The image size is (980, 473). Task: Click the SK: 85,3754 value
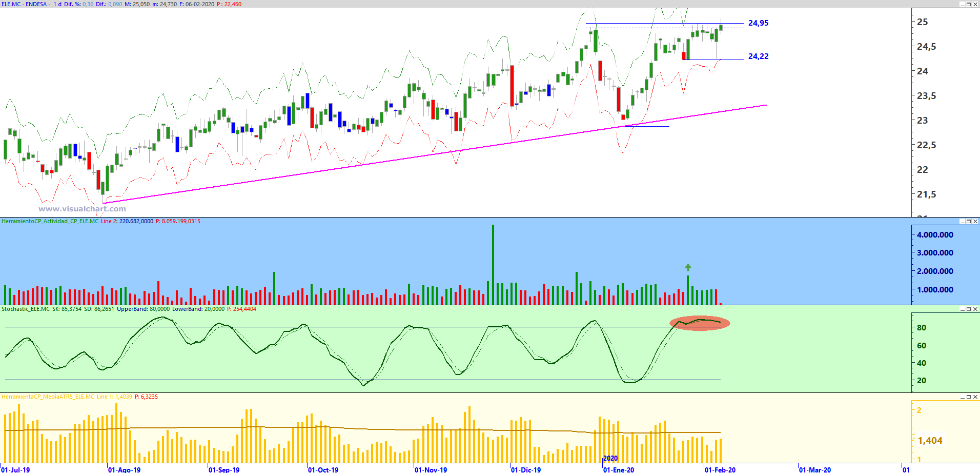(67, 309)
